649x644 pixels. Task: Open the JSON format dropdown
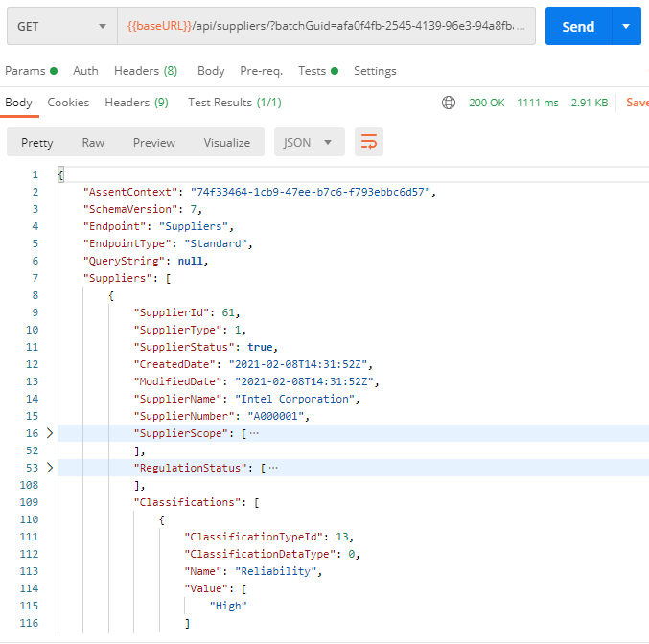click(x=310, y=142)
